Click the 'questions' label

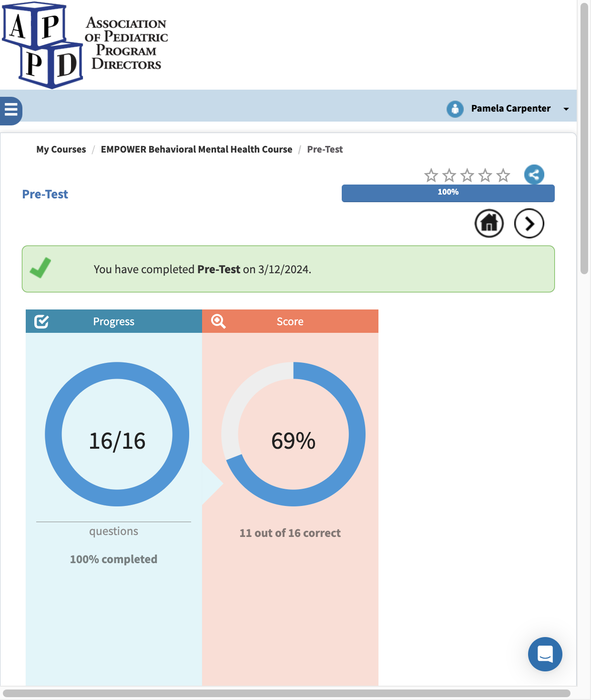coord(114,531)
